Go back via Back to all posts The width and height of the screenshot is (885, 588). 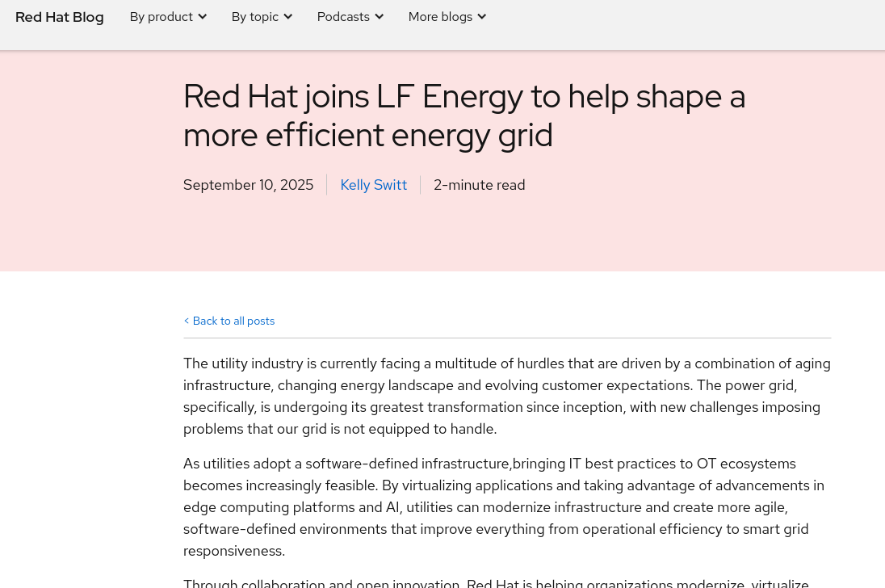233,321
